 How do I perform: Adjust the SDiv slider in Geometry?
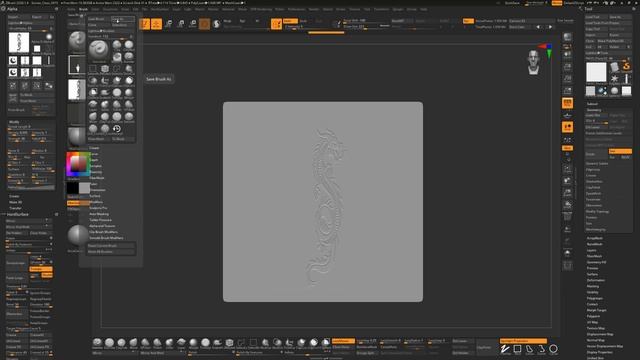(597, 121)
